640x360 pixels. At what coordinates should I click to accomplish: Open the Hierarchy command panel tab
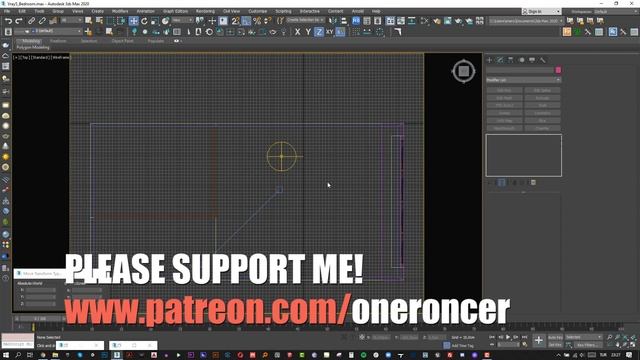(511, 60)
